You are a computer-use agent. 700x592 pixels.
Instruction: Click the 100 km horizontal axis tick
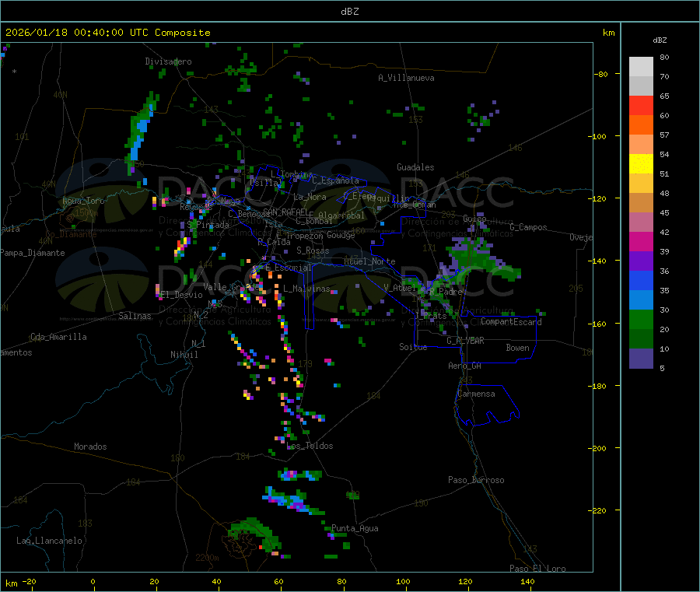403,582
